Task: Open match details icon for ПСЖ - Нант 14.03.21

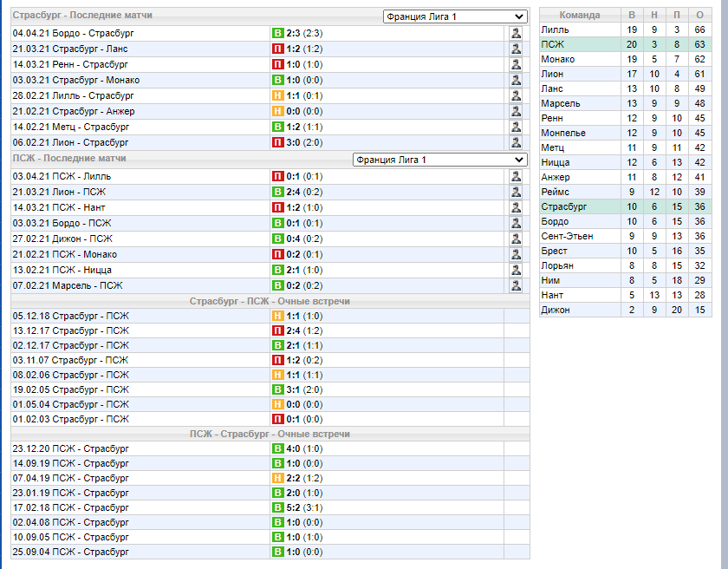Action: coord(516,207)
